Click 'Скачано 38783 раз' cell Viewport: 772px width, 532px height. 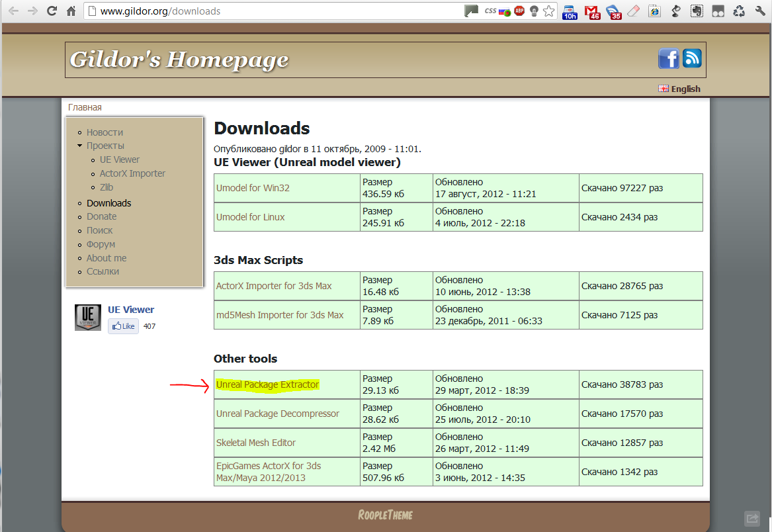tap(640, 384)
